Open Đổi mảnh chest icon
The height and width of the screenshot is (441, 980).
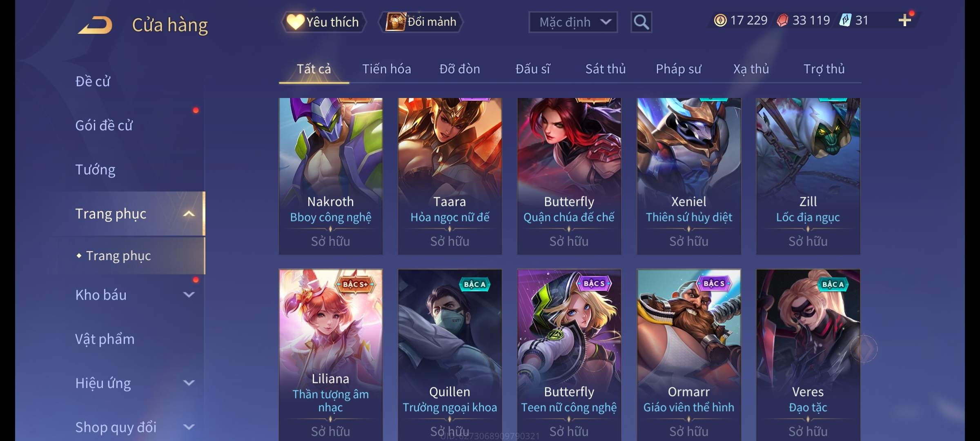[x=396, y=22]
